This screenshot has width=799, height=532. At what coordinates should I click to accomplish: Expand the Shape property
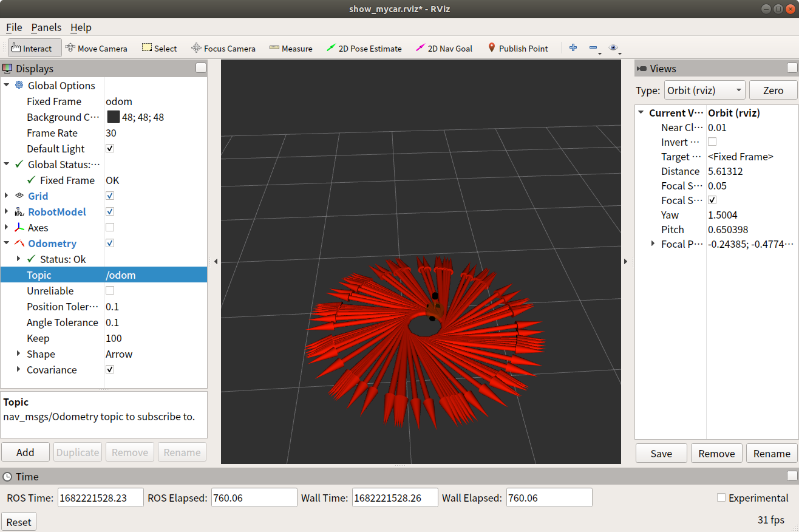[x=19, y=354]
